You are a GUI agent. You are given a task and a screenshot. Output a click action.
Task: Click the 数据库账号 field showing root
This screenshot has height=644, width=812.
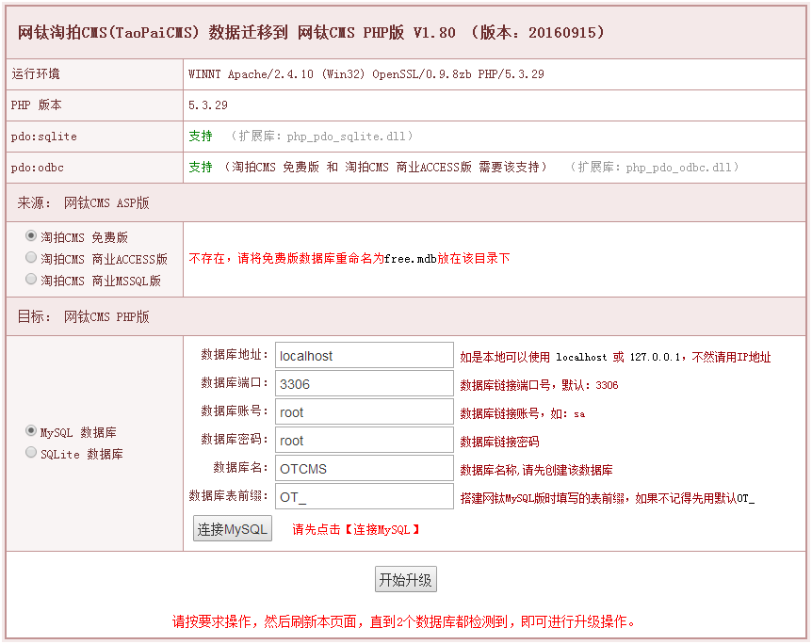pyautogui.click(x=363, y=411)
